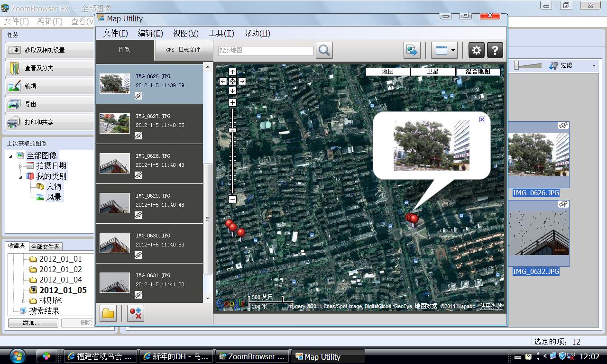Screen dimensions: 607x364
Task: Click the image list scrollbar thumb
Action: (x=208, y=219)
